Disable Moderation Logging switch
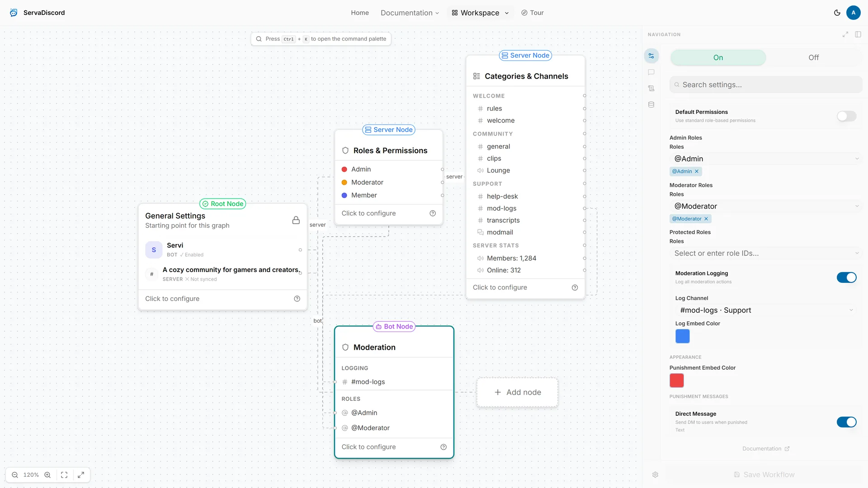The image size is (868, 488). pos(846,277)
